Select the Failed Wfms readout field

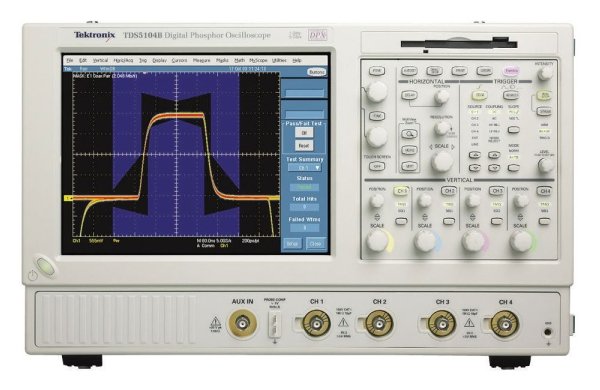[304, 228]
